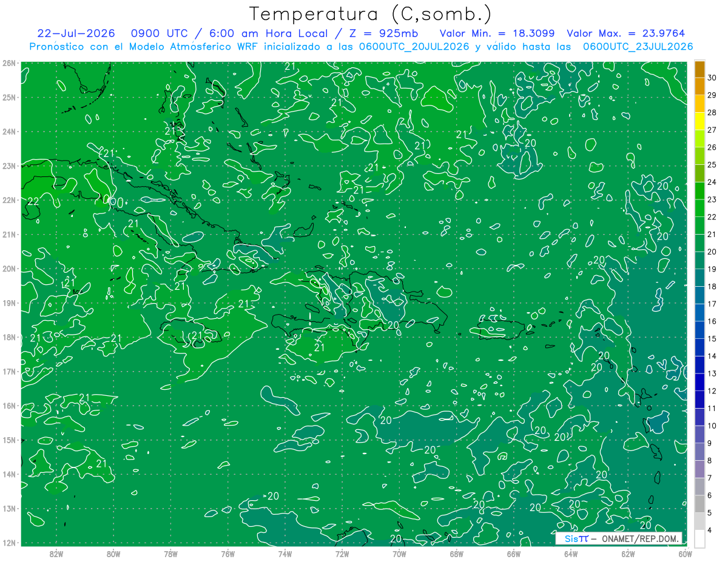Click the 17N latitude axis label
The image size is (728, 562).
(8, 371)
